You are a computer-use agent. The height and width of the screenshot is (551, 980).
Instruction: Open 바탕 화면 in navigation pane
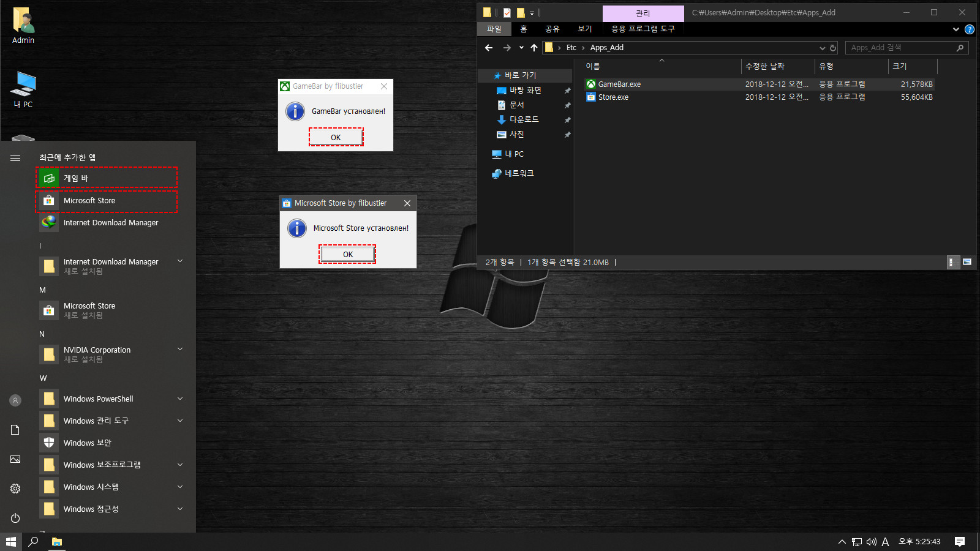tap(525, 90)
